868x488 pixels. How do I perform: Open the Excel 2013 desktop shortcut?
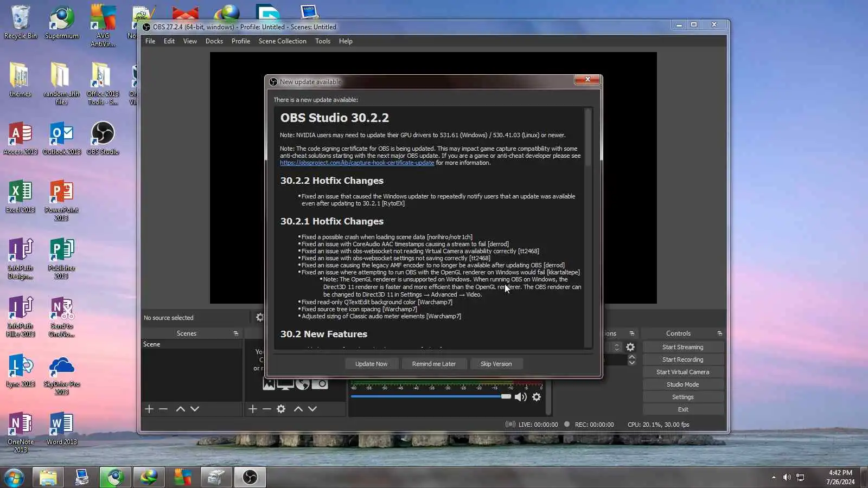20,196
